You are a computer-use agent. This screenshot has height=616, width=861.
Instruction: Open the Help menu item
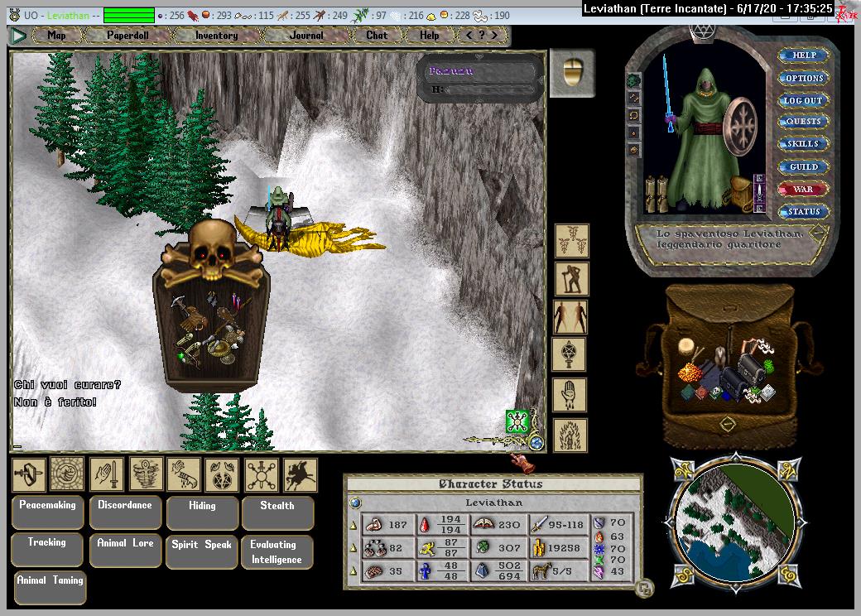tap(430, 35)
